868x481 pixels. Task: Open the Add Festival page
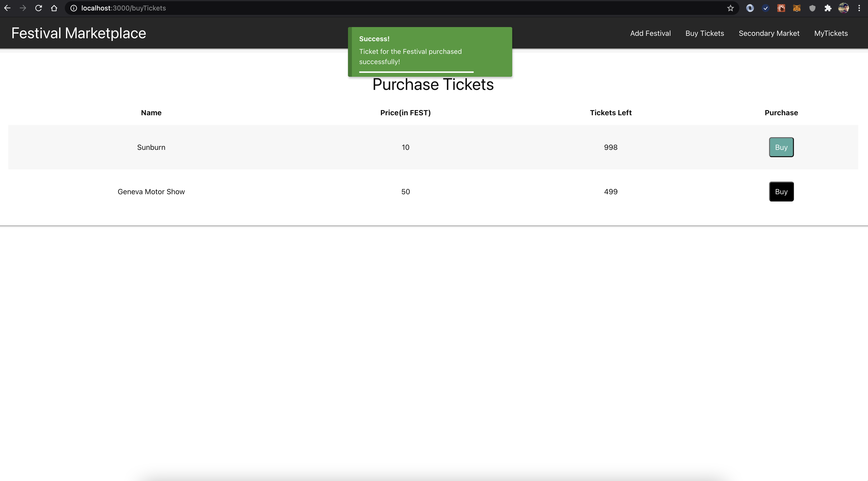(650, 33)
